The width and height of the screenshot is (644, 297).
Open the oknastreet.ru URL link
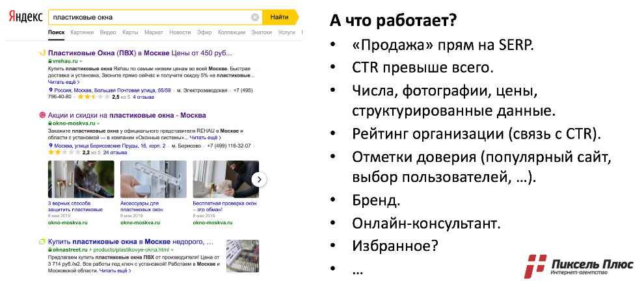point(70,250)
